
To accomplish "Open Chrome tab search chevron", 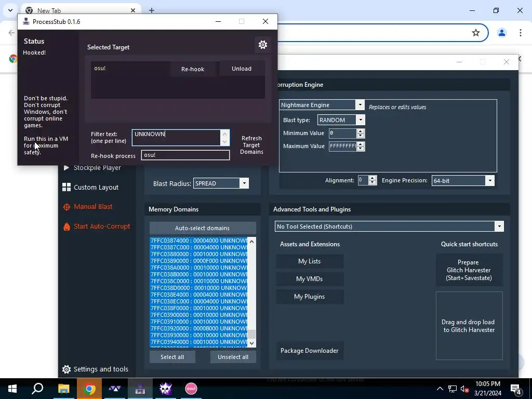I will click(x=10, y=10).
